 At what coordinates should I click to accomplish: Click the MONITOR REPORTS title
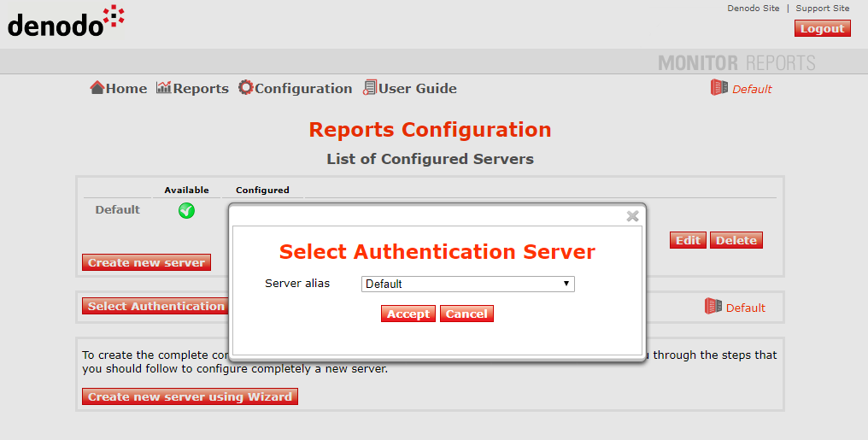(736, 62)
